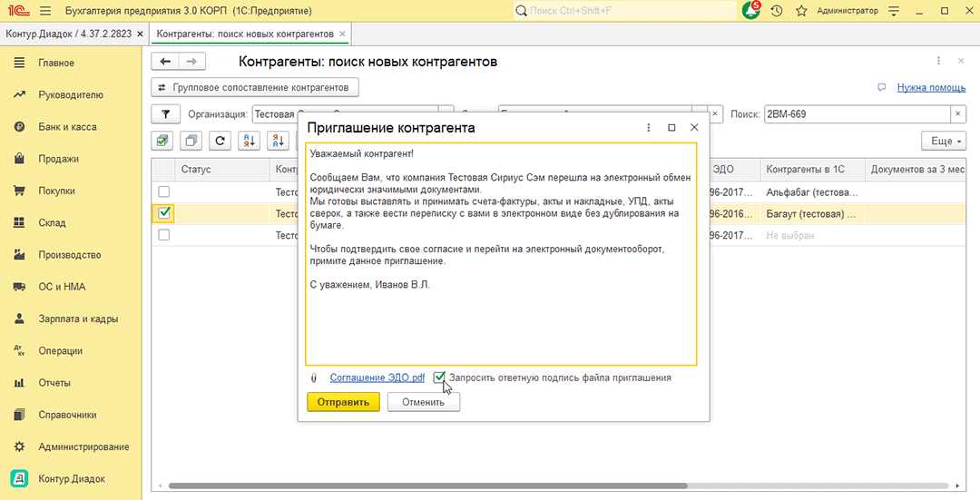The image size is (980, 500).
Task: Close the Контрагенты: поиск новых контрагентов tab
Action: [x=341, y=34]
